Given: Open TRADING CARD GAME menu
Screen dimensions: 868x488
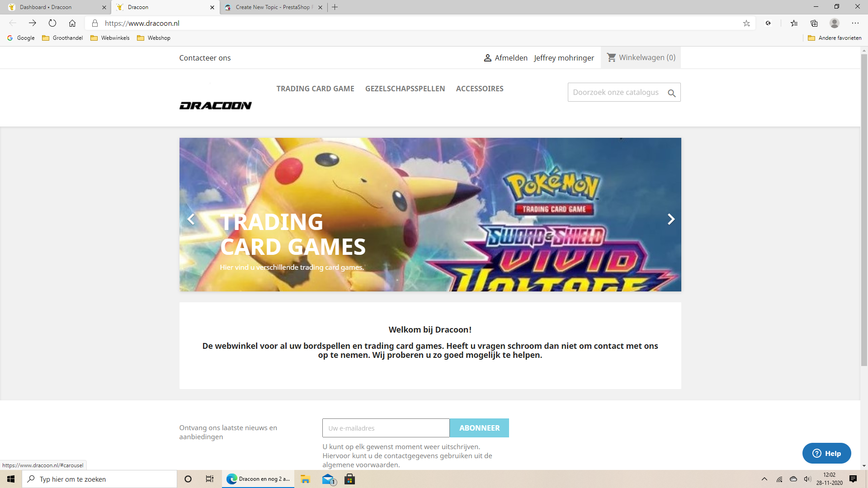Looking at the screenshot, I should 315,89.
